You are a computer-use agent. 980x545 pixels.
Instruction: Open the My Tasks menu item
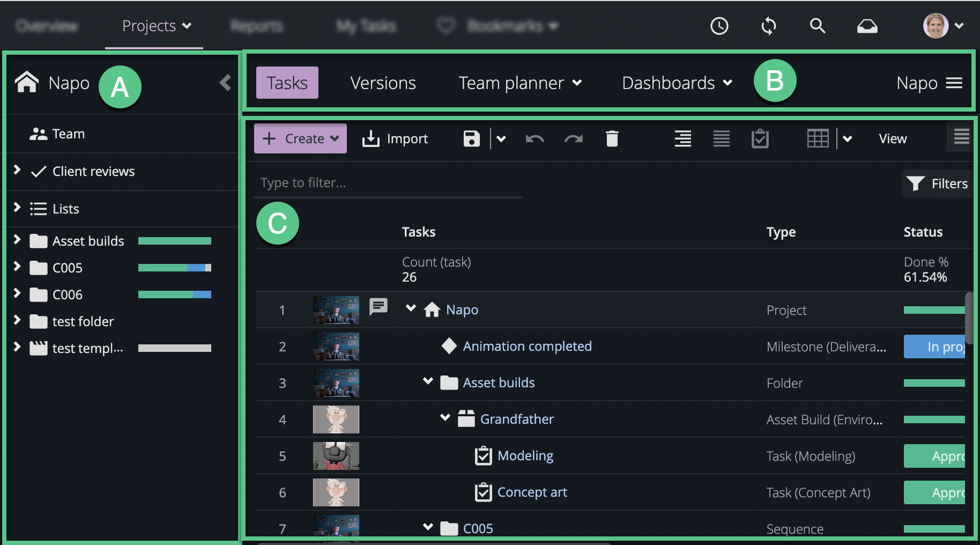pos(366,26)
